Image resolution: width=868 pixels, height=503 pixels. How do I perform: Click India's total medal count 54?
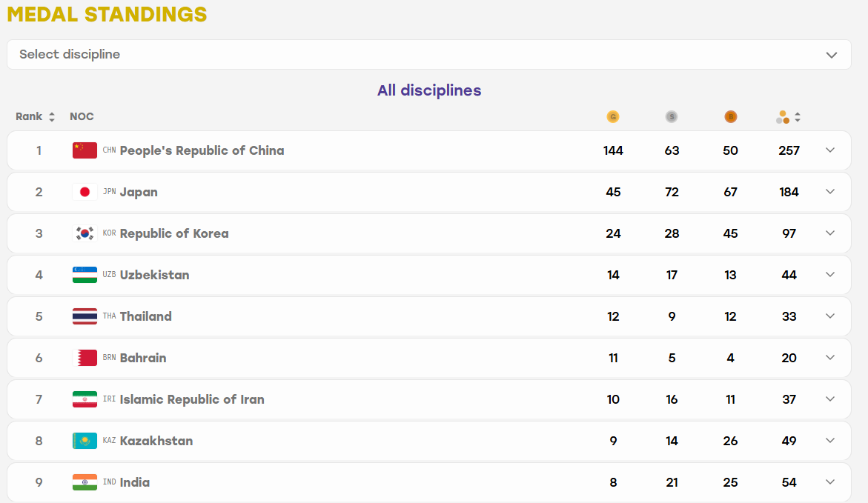789,482
